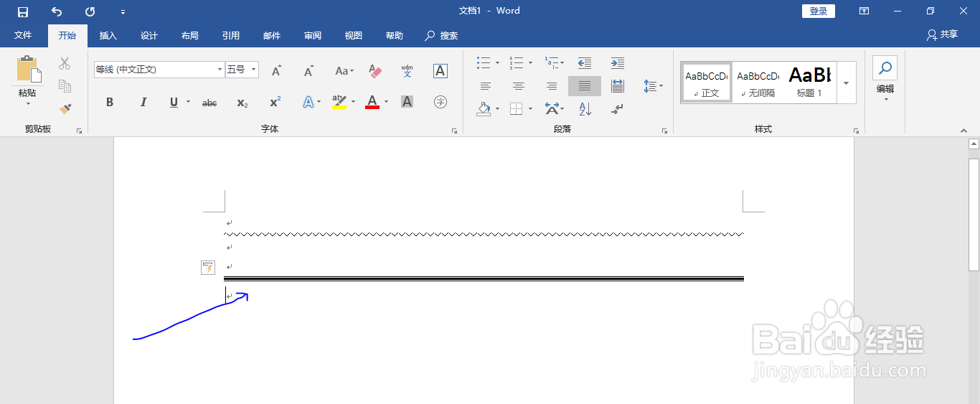The width and height of the screenshot is (980, 404).
Task: Switch to the 布局 tab
Action: point(189,36)
